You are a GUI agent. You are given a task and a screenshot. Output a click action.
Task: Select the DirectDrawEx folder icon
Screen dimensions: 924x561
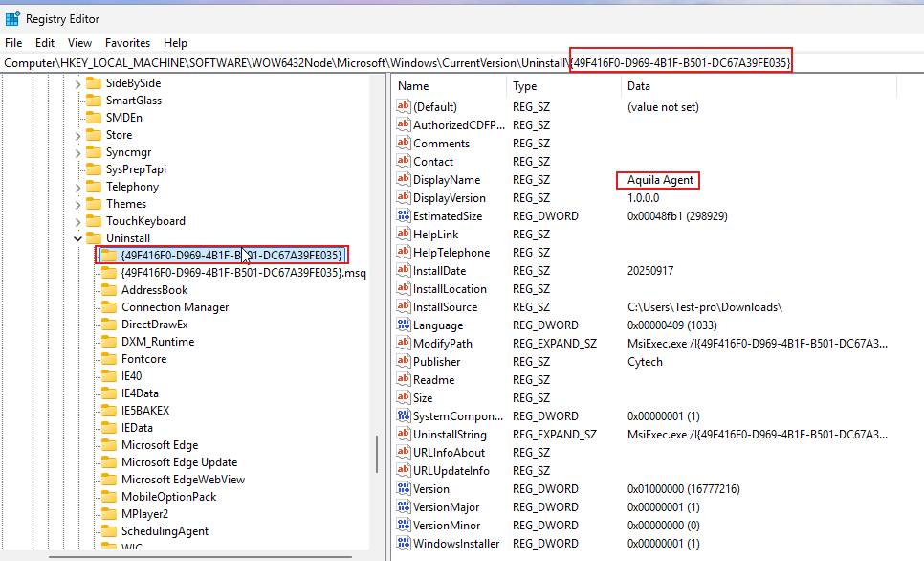109,325
